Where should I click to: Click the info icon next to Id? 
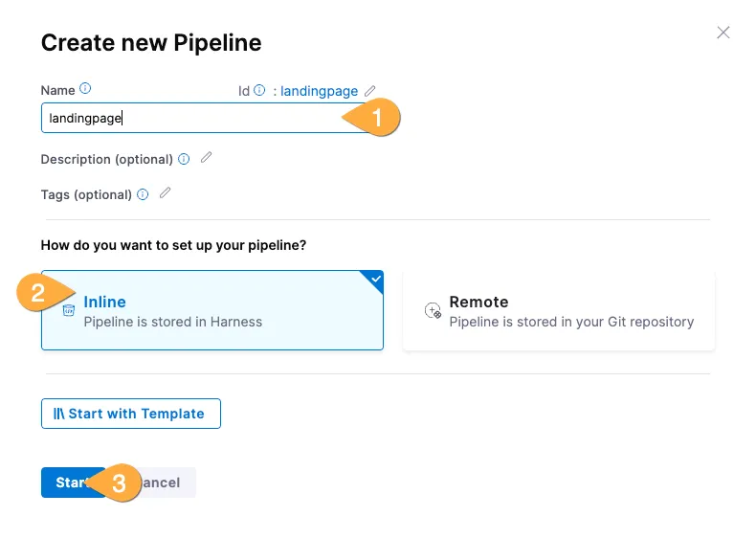(259, 91)
